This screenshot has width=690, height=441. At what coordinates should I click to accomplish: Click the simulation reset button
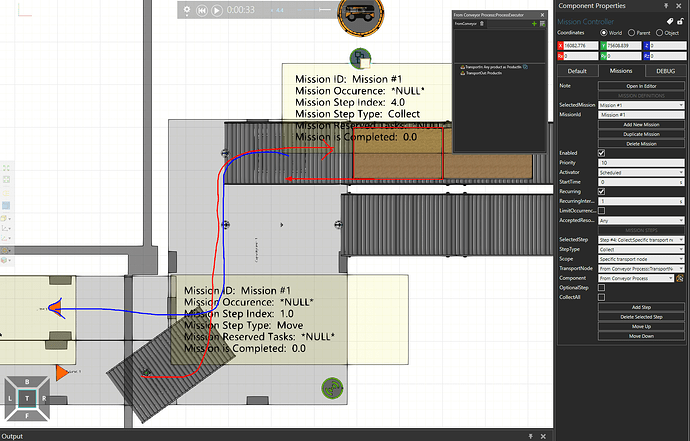pyautogui.click(x=202, y=10)
